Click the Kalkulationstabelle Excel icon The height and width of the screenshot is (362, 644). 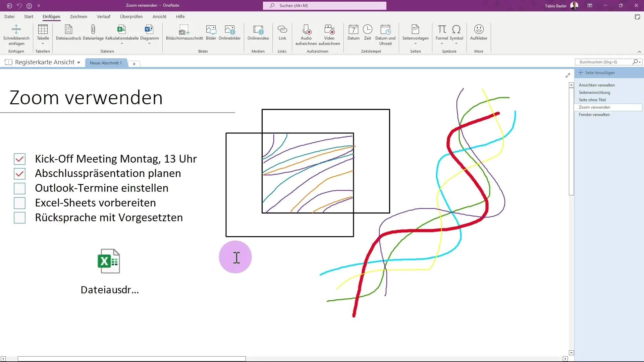(x=122, y=29)
